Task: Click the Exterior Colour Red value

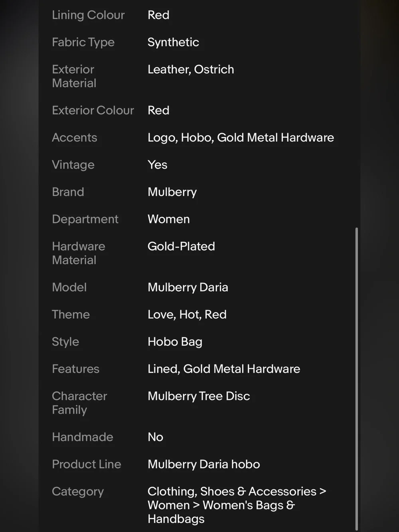Action: coord(158,111)
